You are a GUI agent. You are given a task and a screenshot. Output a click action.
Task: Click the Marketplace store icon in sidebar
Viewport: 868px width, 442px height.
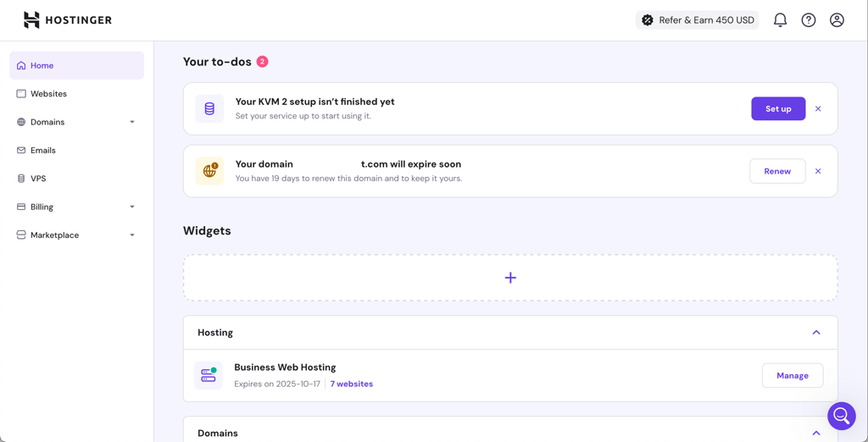click(21, 235)
